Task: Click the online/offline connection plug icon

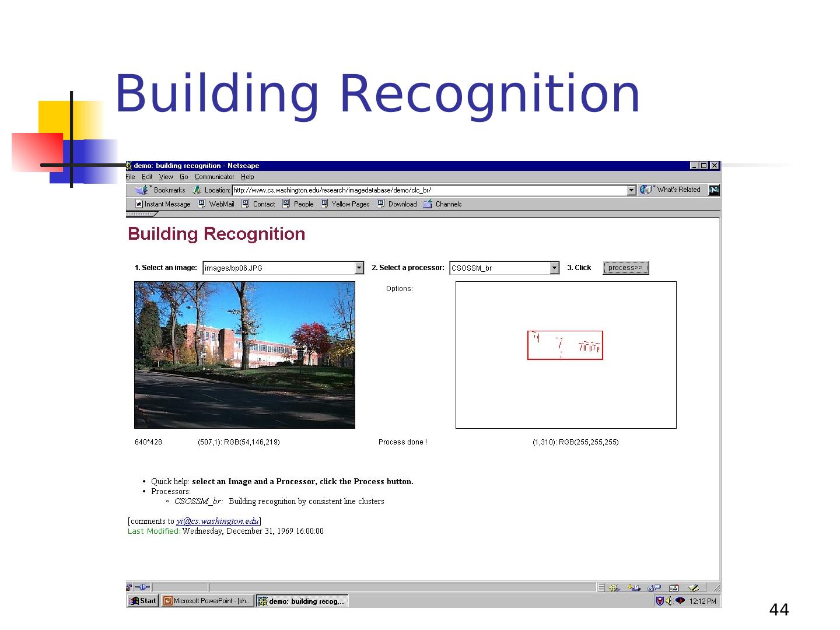Action: point(143,587)
